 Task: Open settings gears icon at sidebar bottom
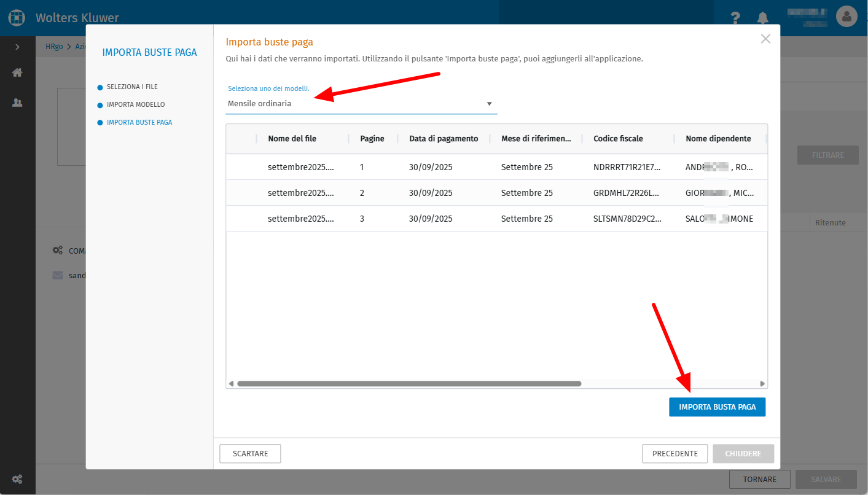17,479
